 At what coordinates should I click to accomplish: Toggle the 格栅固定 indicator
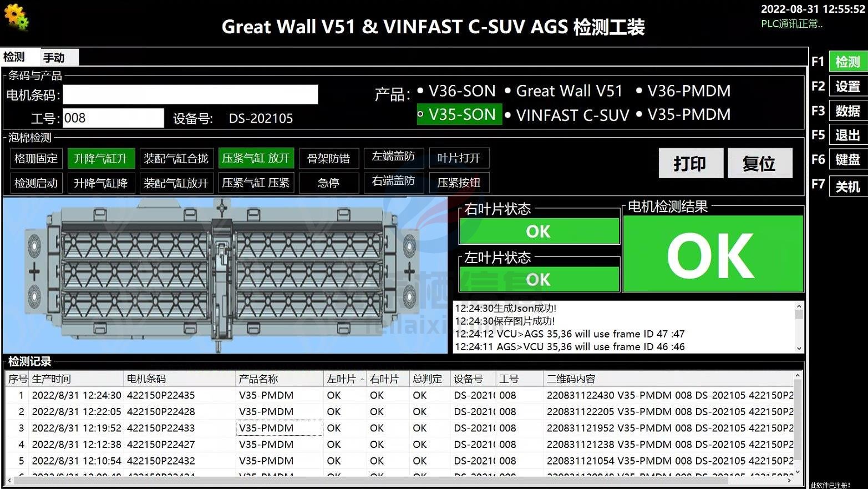[x=36, y=159]
